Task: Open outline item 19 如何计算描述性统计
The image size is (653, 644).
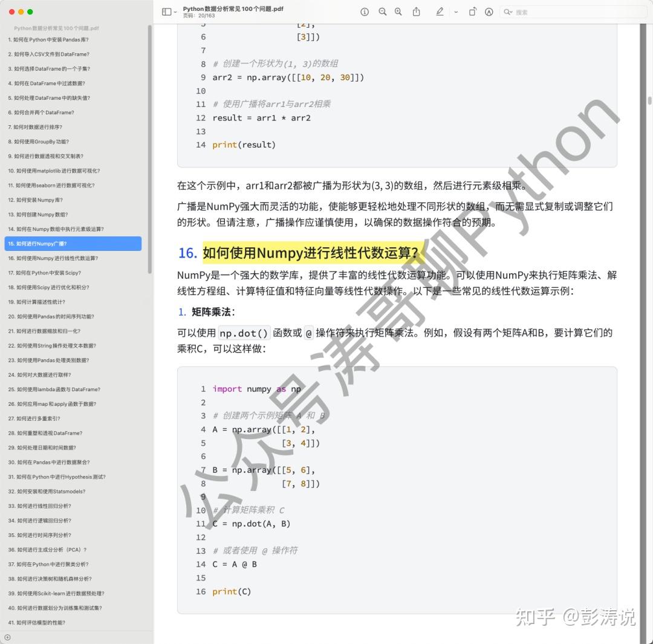Action: coord(37,302)
